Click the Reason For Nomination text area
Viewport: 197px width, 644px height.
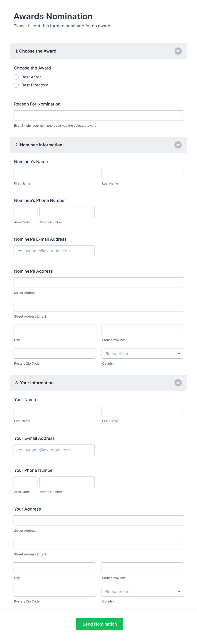(x=98, y=115)
